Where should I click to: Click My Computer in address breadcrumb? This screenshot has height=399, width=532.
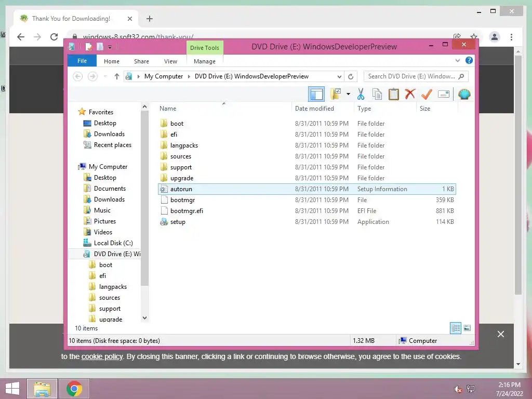click(164, 76)
